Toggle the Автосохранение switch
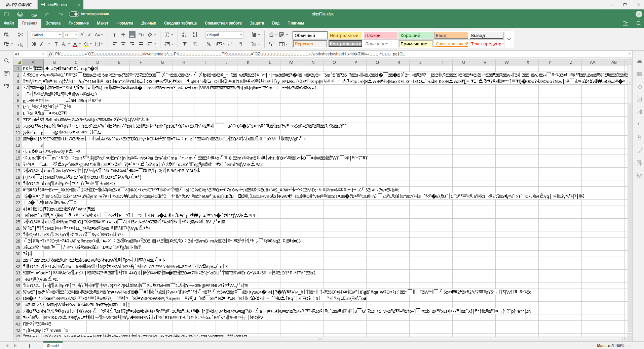The height and width of the screenshot is (349, 644). pyautogui.click(x=74, y=14)
